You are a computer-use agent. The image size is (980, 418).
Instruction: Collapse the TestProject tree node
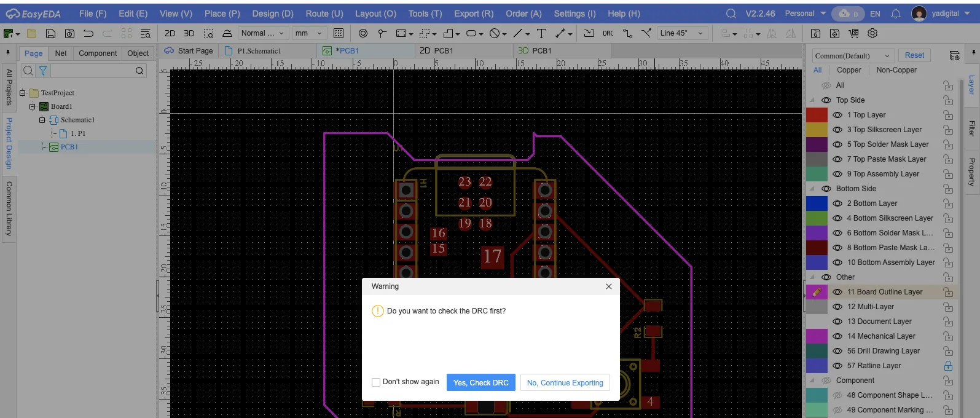click(23, 93)
